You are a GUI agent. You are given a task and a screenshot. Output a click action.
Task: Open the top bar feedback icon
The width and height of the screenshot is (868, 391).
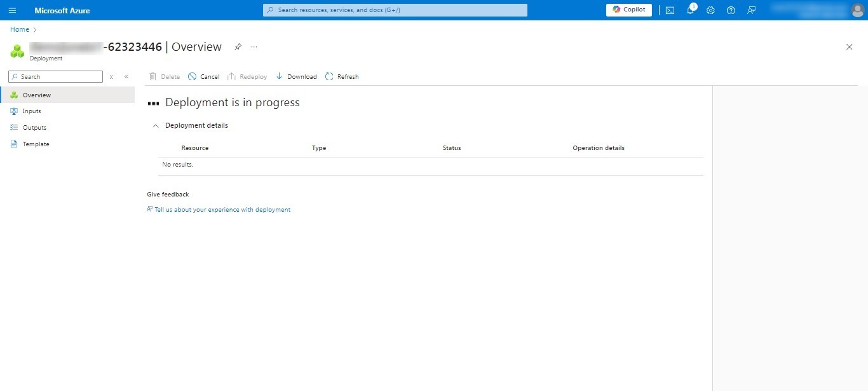pyautogui.click(x=751, y=10)
